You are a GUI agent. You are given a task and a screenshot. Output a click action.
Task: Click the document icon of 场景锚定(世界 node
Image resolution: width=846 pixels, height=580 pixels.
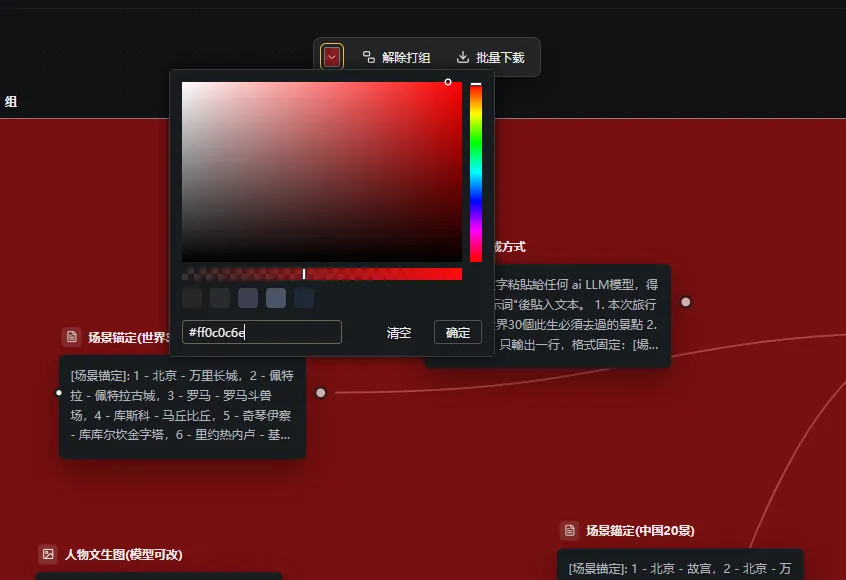tap(71, 337)
